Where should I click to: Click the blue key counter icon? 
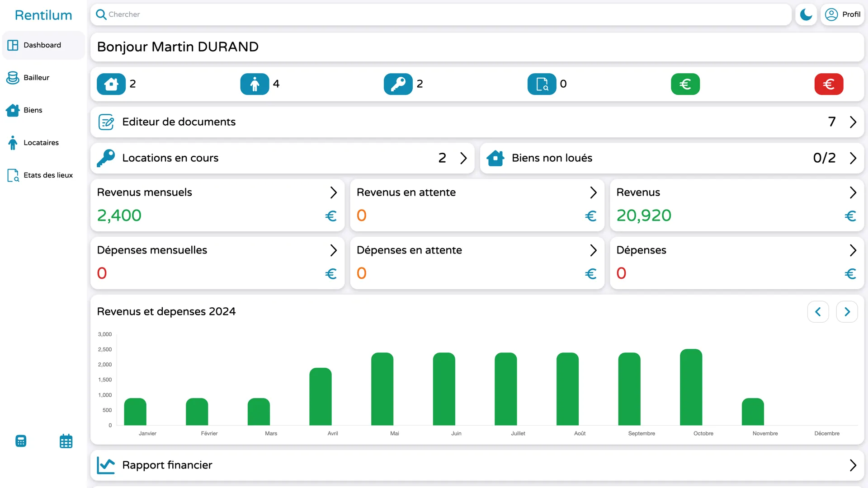[398, 84]
